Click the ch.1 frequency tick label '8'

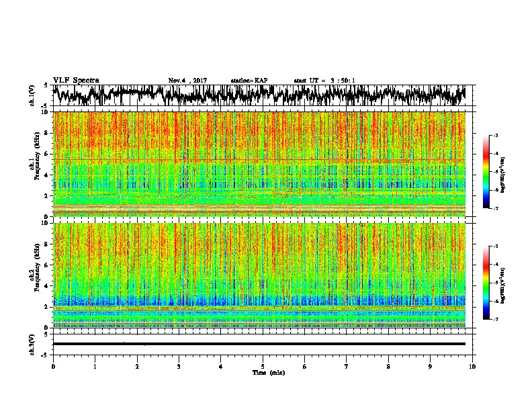point(47,133)
